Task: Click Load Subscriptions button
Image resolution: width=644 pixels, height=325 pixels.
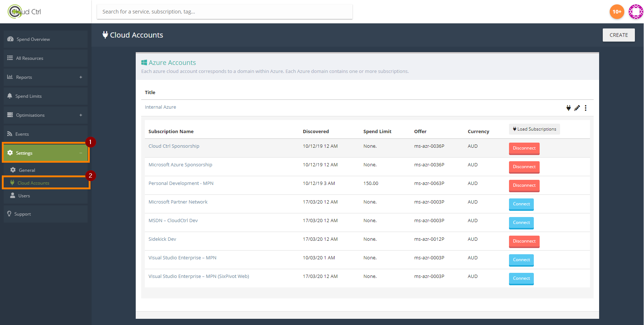Action: [x=534, y=129]
